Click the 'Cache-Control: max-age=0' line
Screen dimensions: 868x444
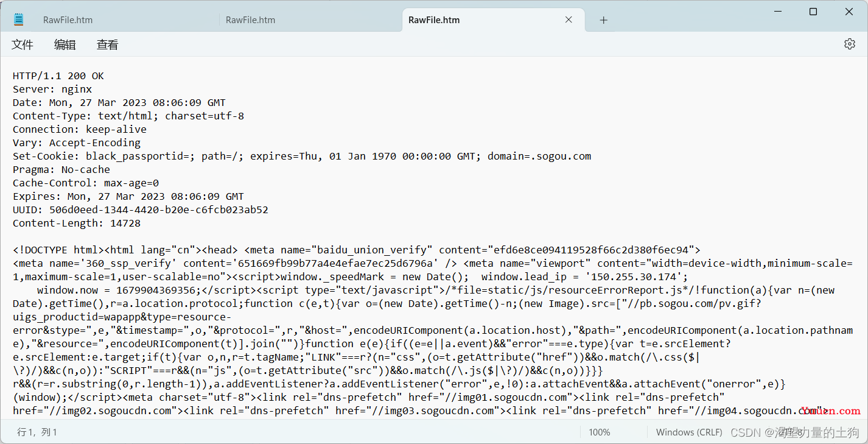pyautogui.click(x=86, y=183)
